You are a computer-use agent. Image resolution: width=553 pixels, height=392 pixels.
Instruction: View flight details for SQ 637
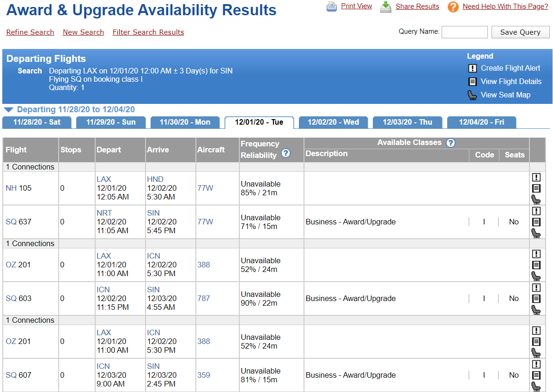pyautogui.click(x=536, y=222)
